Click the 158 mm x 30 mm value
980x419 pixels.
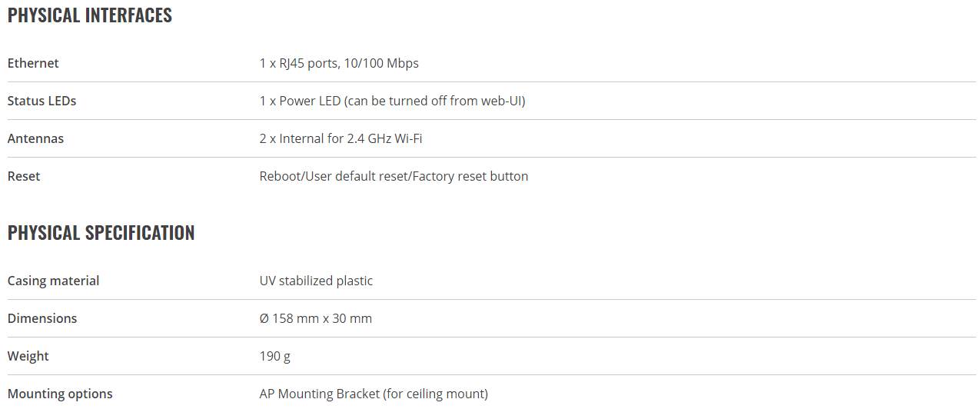tap(316, 318)
